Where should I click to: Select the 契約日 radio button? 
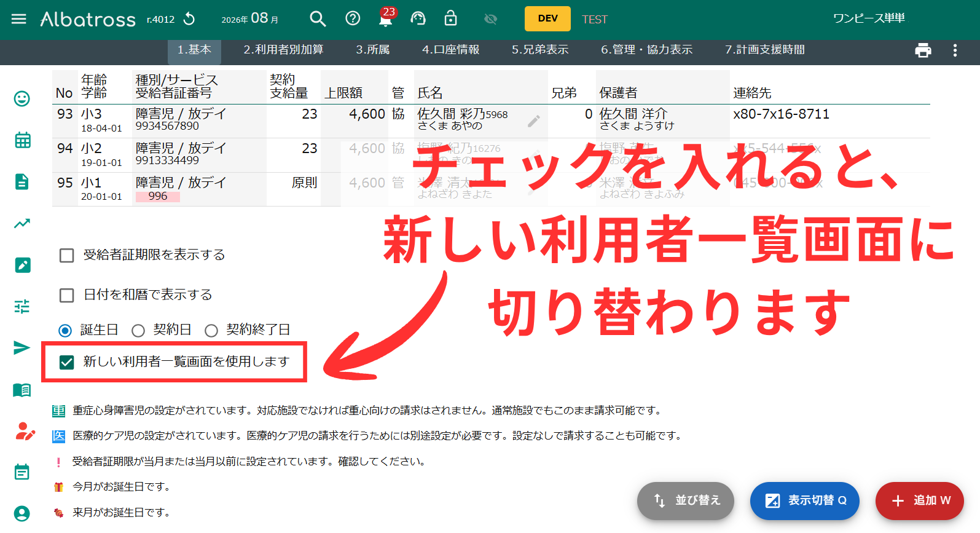tap(138, 331)
